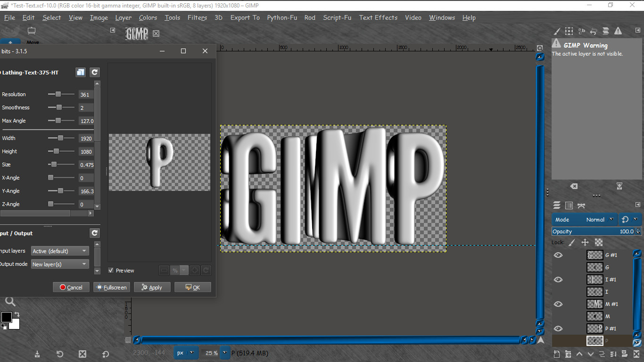Save the error log to file
644x362 pixels.
tap(619, 186)
